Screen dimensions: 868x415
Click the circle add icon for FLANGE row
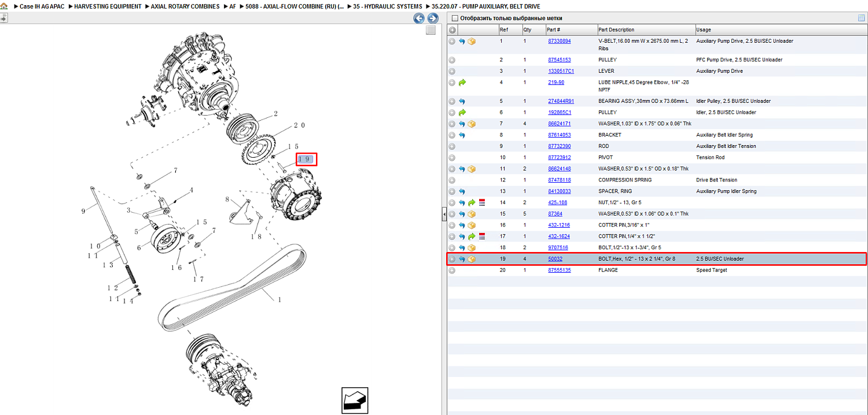[x=452, y=270]
